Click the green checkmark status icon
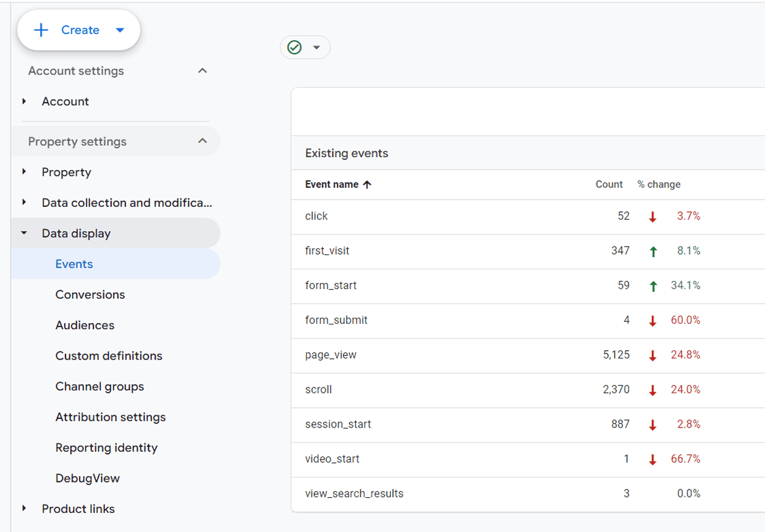 click(295, 48)
